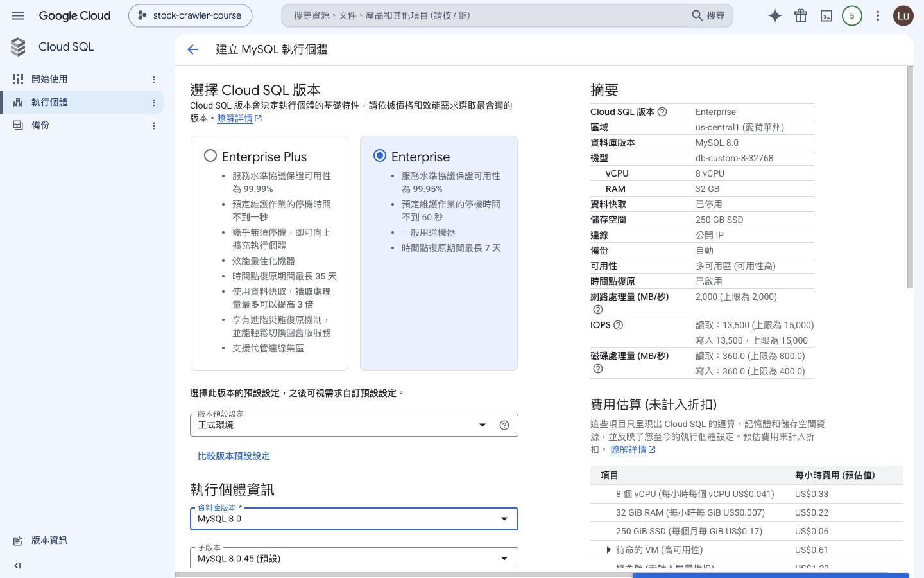The image size is (924, 578).
Task: Open 版本資訊 in the sidebar
Action: tap(49, 541)
